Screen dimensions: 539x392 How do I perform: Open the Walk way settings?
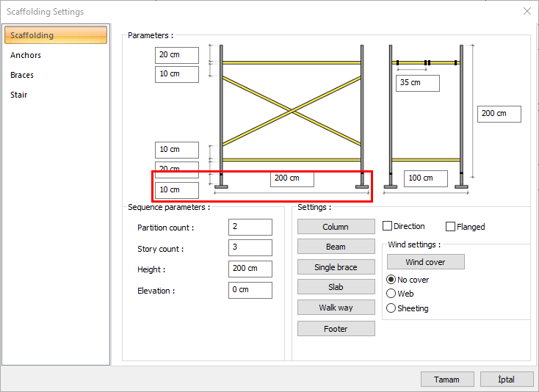(x=336, y=308)
